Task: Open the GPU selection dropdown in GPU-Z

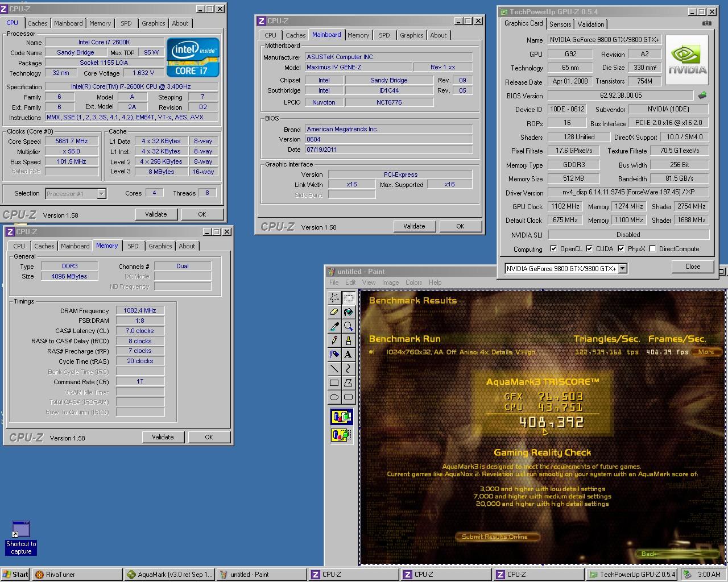Action: (x=622, y=268)
